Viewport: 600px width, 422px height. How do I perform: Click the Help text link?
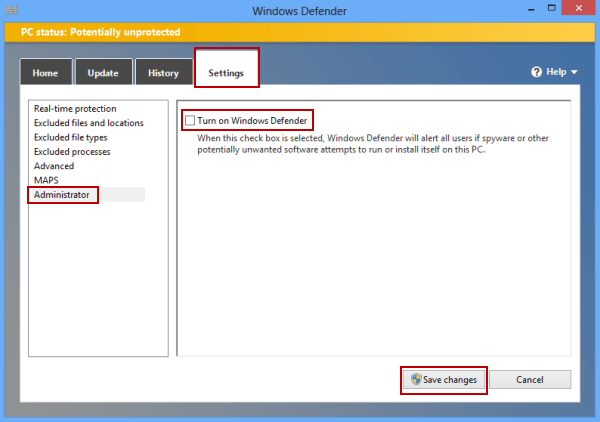pyautogui.click(x=556, y=72)
